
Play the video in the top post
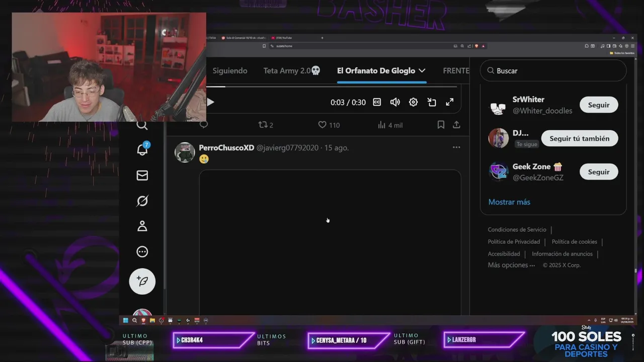(210, 102)
